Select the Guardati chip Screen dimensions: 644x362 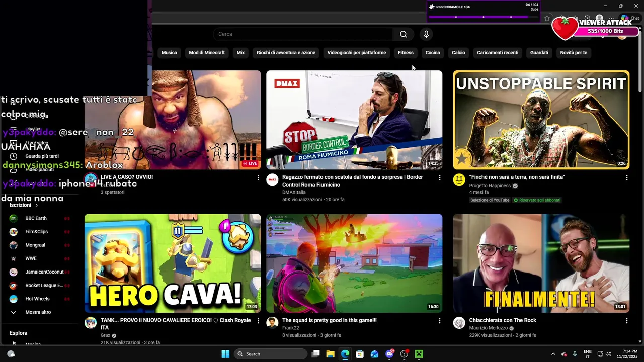(x=539, y=53)
